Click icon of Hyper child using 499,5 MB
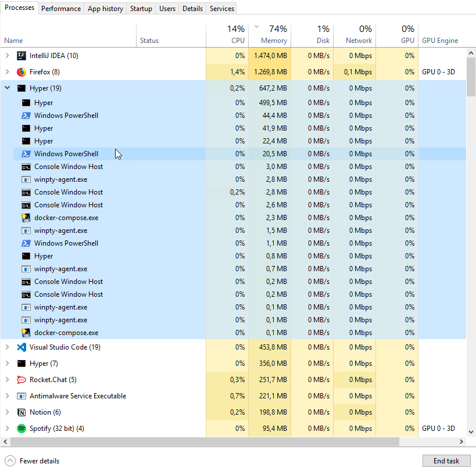The height and width of the screenshot is (475, 476). coord(26,103)
